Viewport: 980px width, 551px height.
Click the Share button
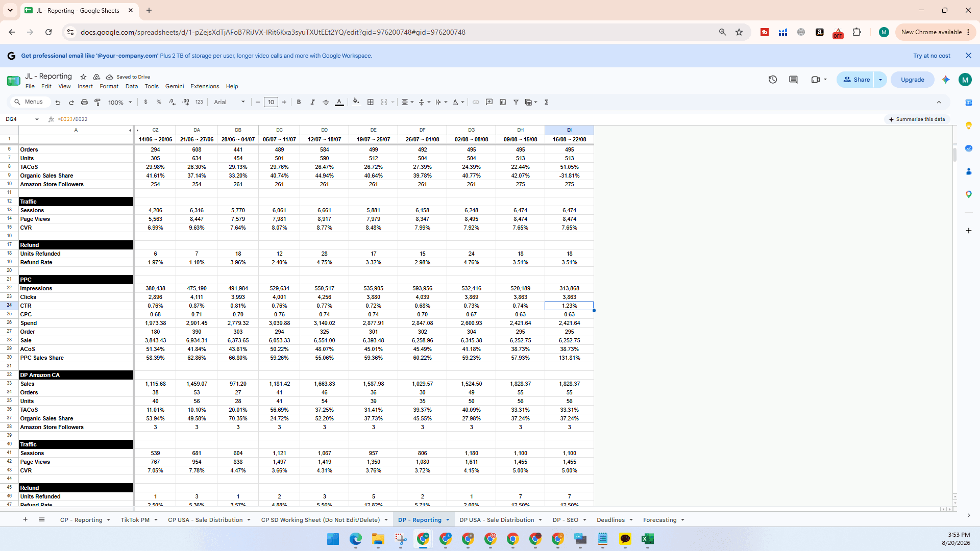(x=856, y=80)
